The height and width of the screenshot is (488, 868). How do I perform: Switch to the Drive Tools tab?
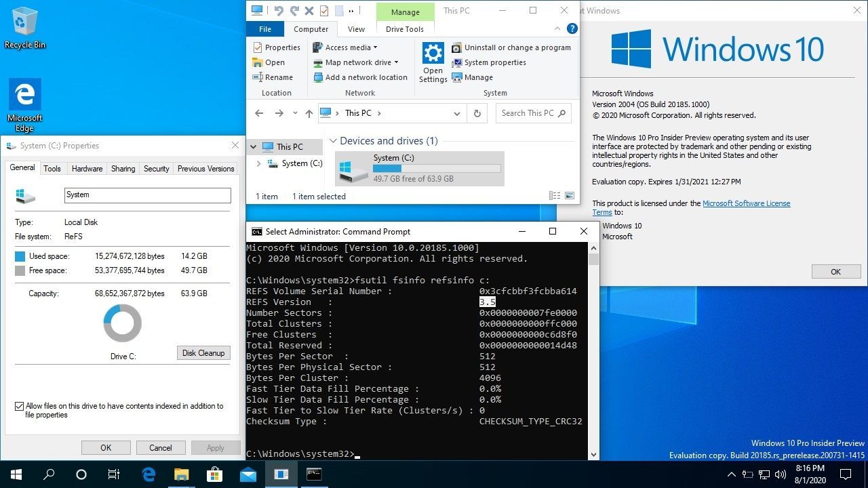tap(405, 29)
